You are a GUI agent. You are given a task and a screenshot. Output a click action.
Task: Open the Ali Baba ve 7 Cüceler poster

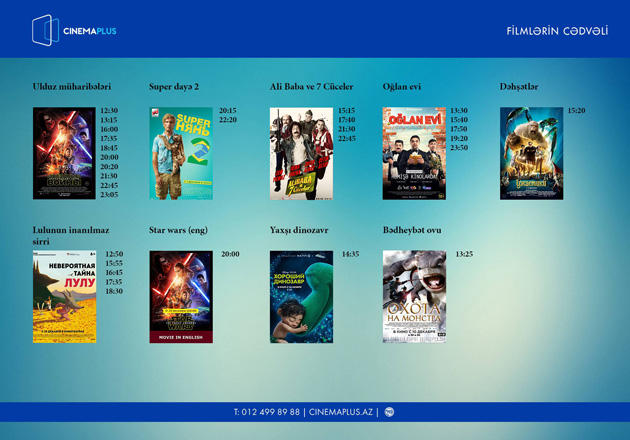pos(301,153)
